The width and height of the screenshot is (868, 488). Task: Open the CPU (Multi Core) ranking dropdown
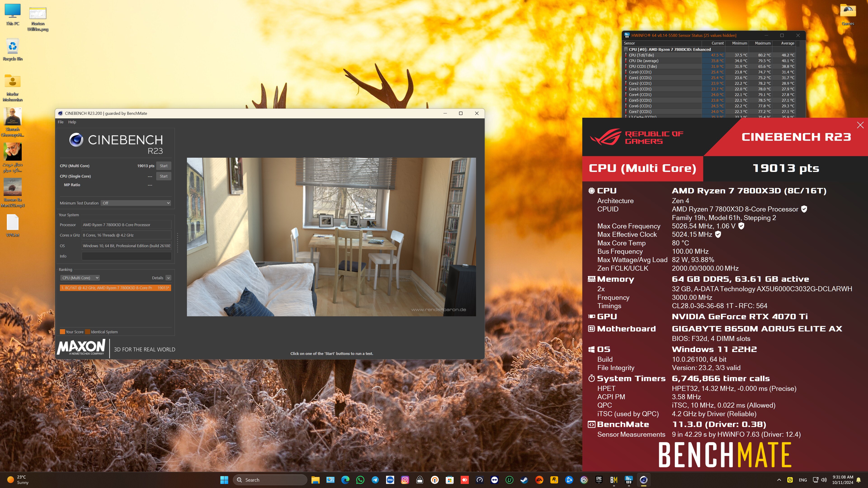click(80, 278)
